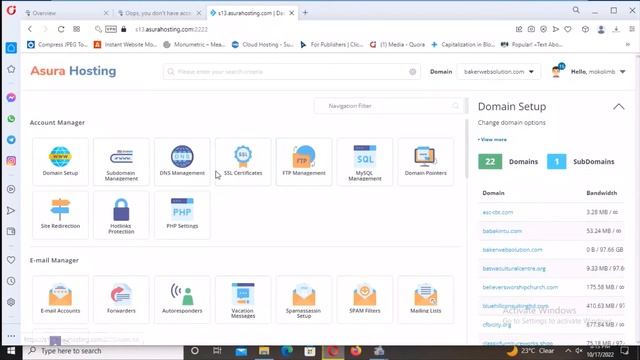
Task: Open Instant Website bookmark
Action: tap(126, 44)
